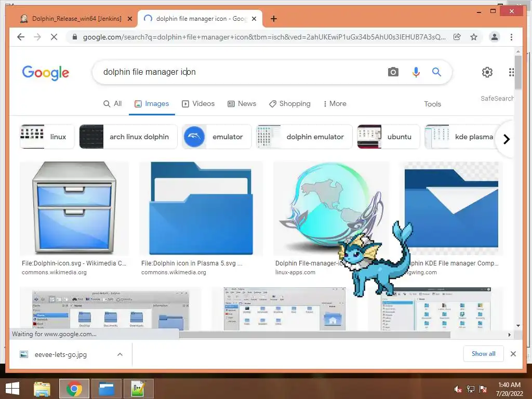
Task: Open the file cabinet Dolphin-icon.svg thumbnail
Action: (x=74, y=208)
